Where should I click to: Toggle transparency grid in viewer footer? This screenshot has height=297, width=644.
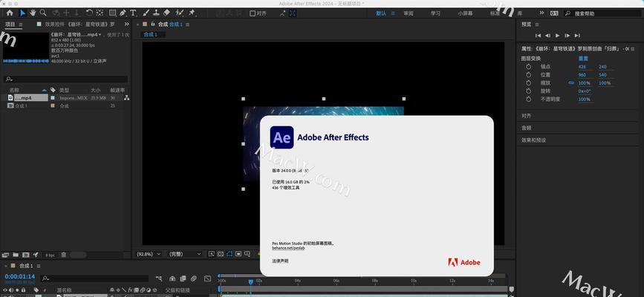[221, 254]
